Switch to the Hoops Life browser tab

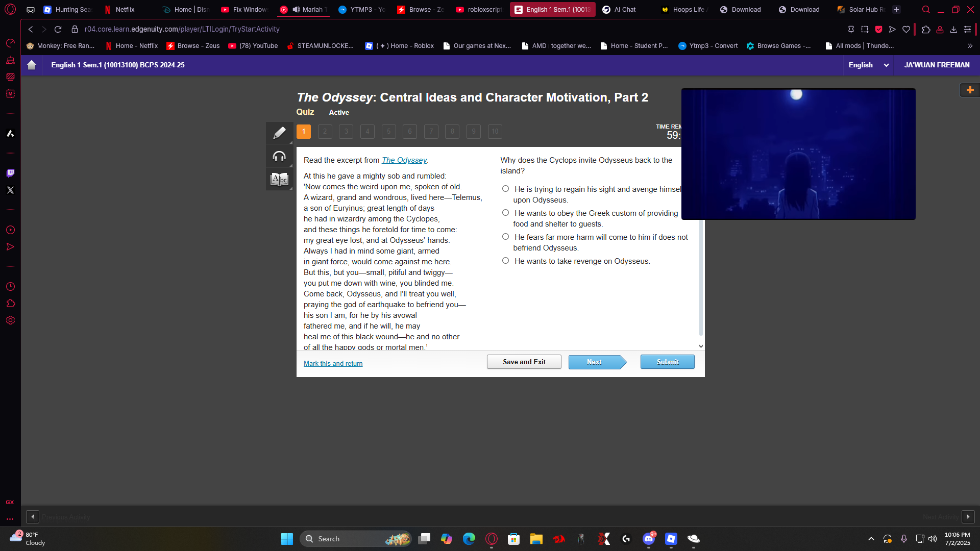[683, 9]
